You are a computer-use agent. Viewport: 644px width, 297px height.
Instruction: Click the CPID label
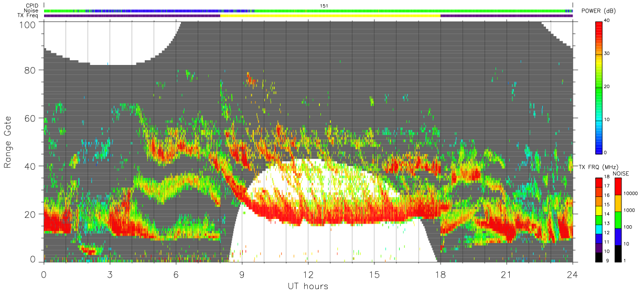tap(32, 6)
